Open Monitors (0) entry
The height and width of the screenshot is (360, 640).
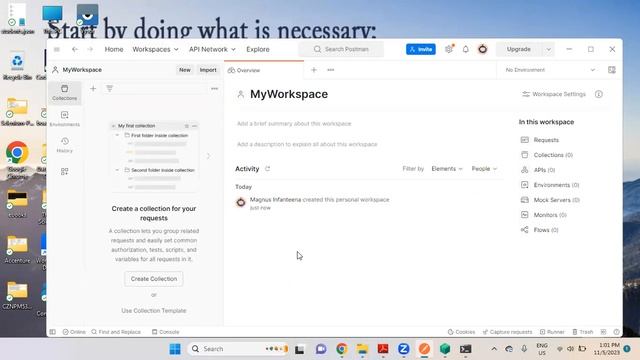(x=544, y=215)
